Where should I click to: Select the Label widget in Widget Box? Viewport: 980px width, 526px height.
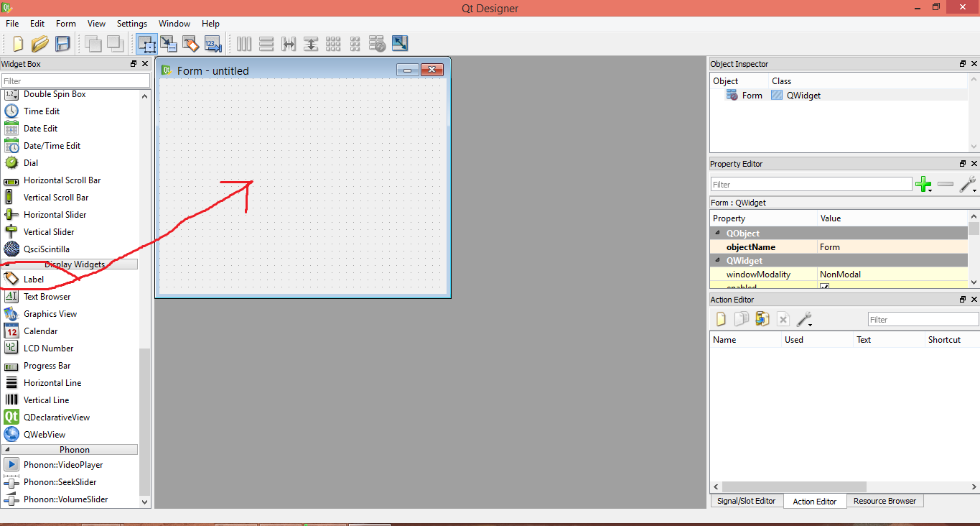(34, 279)
